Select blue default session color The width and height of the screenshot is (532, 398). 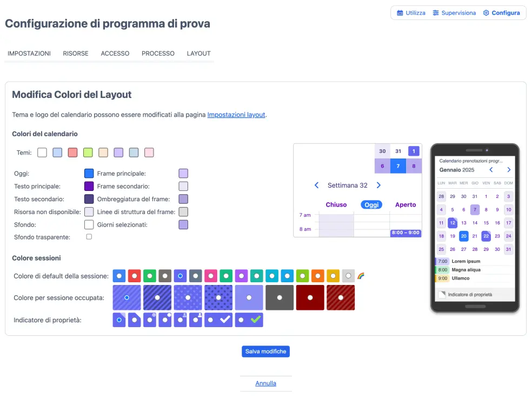(119, 276)
